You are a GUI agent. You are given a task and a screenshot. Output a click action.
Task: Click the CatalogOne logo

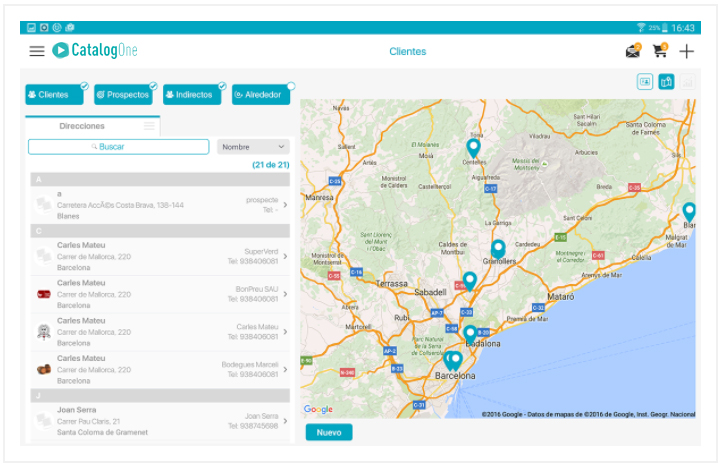pos(95,50)
